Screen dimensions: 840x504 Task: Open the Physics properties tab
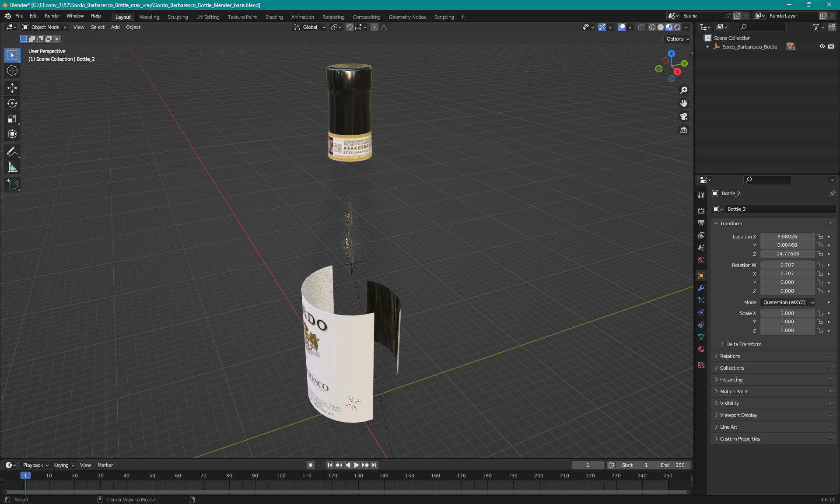pyautogui.click(x=701, y=312)
